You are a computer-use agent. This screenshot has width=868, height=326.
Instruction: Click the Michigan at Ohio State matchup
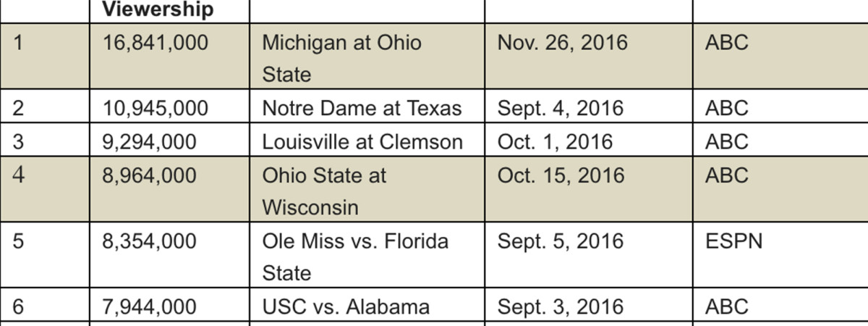click(x=341, y=58)
